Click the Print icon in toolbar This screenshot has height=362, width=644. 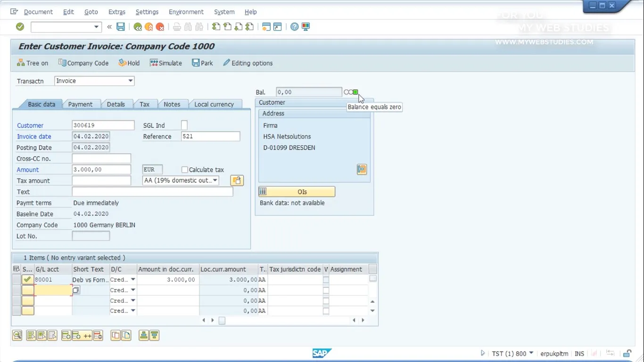pyautogui.click(x=177, y=27)
